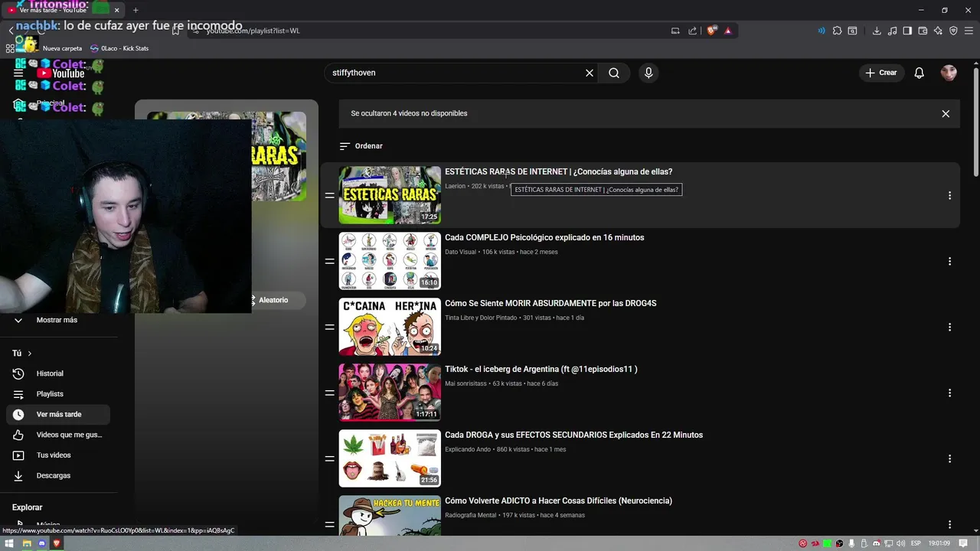Open the Brave VPN shield icon

[x=953, y=31]
